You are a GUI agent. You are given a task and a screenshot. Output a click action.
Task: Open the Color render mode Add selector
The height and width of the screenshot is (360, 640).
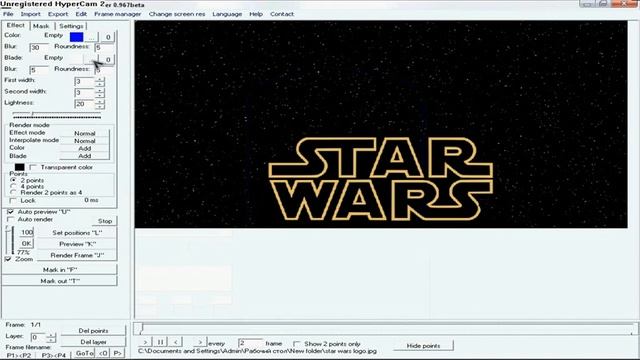[x=84, y=148]
